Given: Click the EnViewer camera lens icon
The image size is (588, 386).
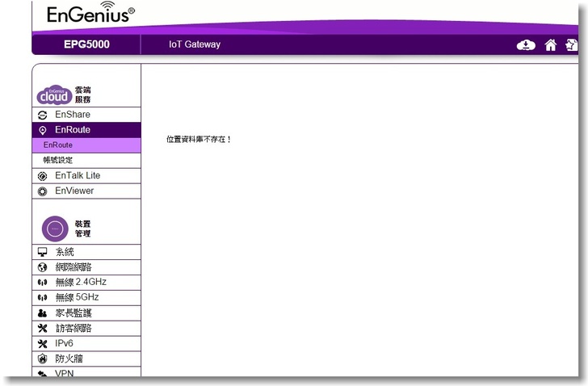Looking at the screenshot, I should tap(42, 191).
